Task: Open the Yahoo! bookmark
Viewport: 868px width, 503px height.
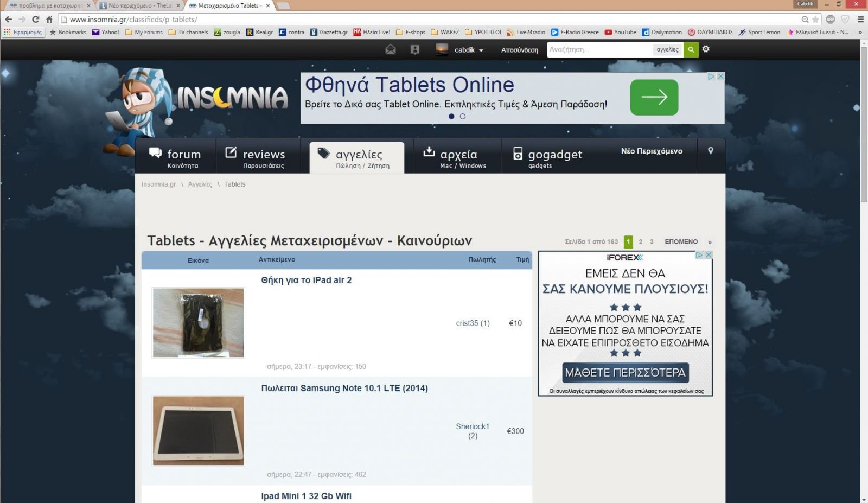Action: (x=105, y=32)
